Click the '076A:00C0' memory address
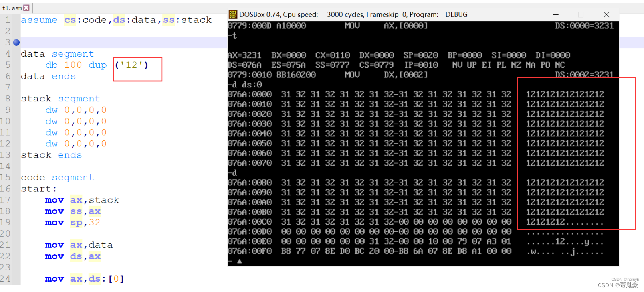This screenshot has width=644, height=292. pyautogui.click(x=250, y=222)
